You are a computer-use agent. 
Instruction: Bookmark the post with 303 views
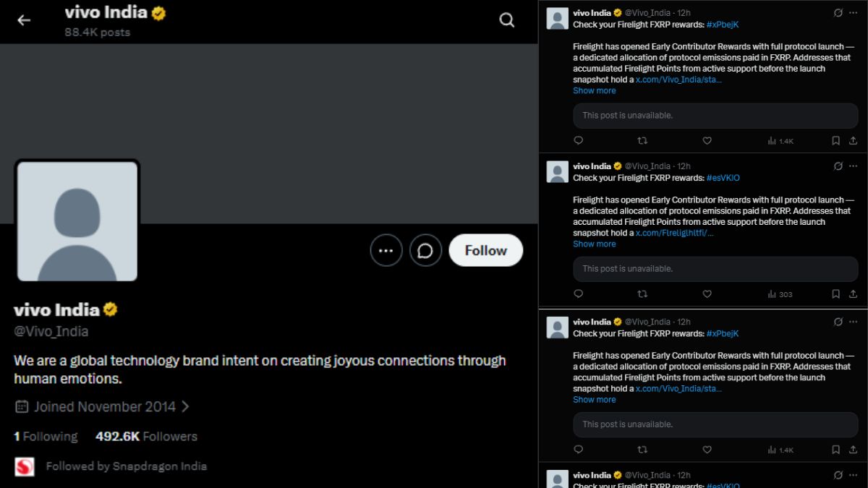pyautogui.click(x=835, y=294)
